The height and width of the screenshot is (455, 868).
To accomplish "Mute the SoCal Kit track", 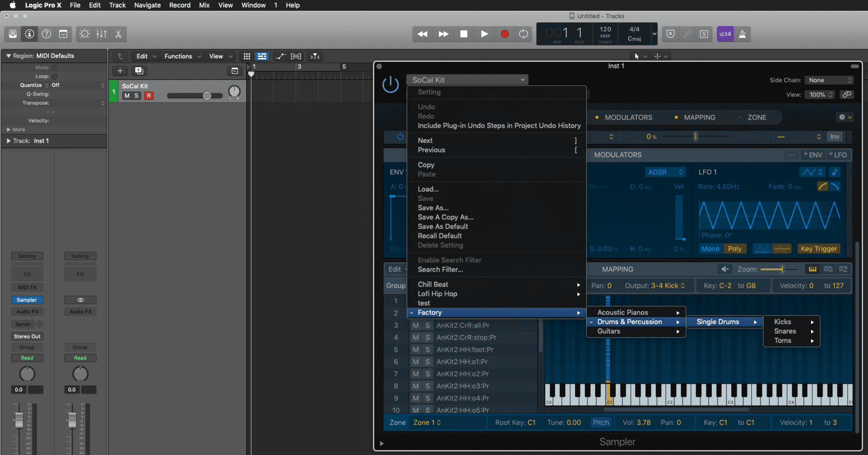I will 127,96.
